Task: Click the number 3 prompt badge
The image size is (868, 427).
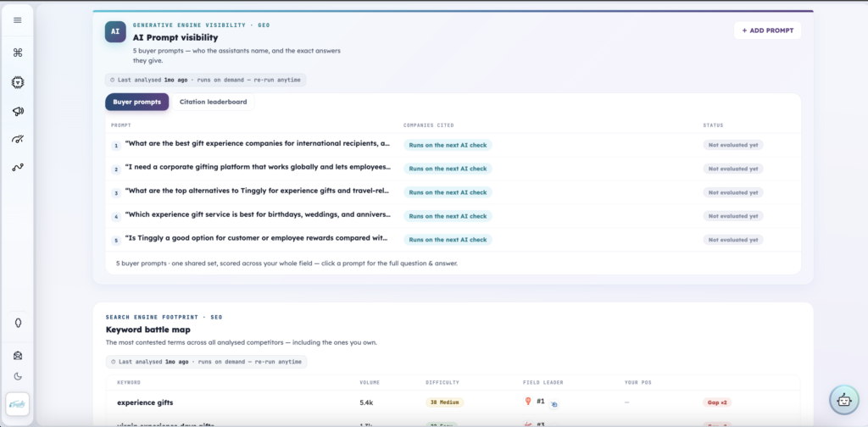Action: coord(116,193)
